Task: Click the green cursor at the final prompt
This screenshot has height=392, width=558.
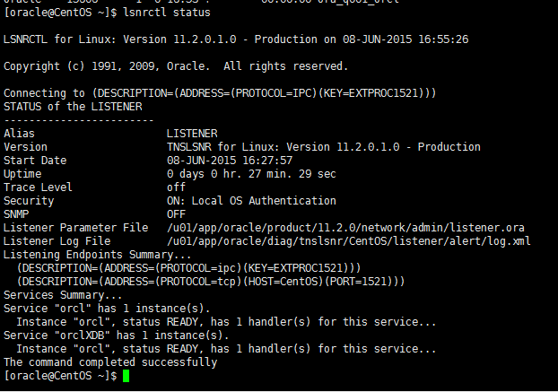Action: point(126,376)
